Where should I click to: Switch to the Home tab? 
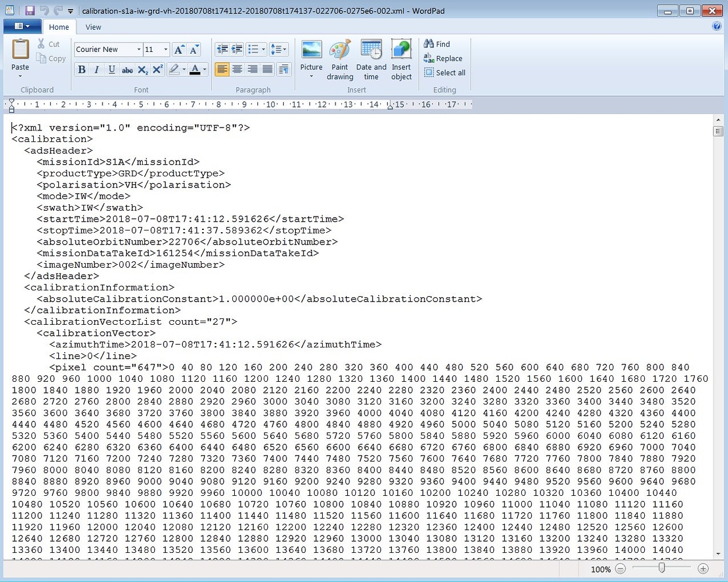pyautogui.click(x=59, y=27)
